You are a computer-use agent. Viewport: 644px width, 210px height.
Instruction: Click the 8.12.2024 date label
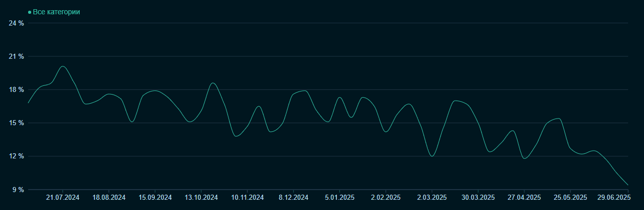point(293,197)
